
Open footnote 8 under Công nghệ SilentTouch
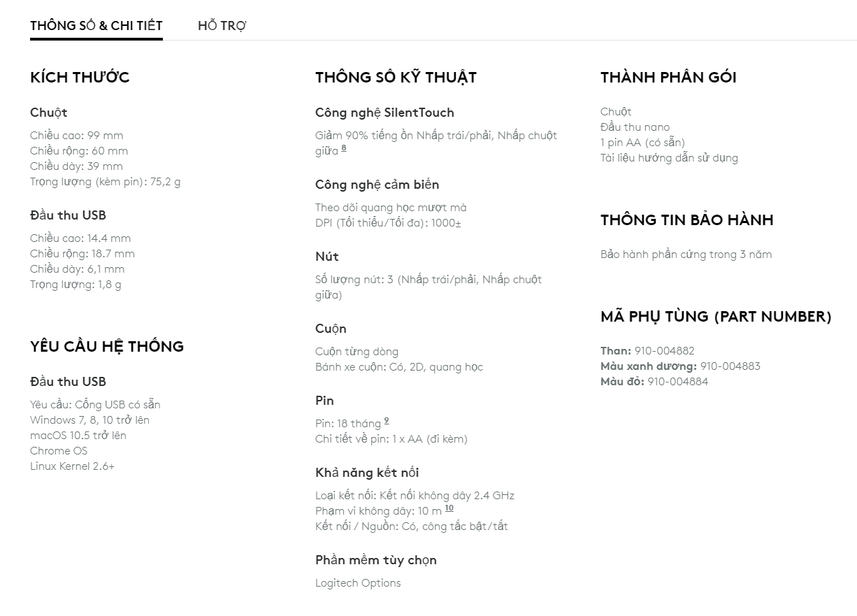tap(344, 149)
